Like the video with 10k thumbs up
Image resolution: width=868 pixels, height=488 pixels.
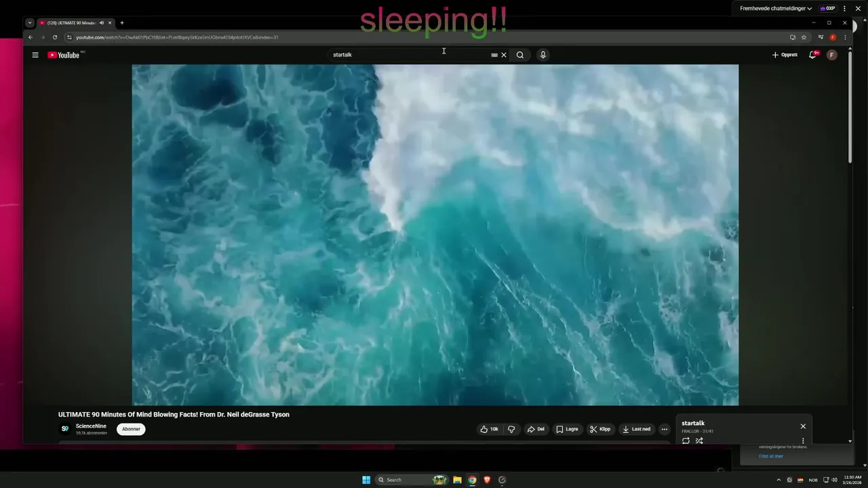pos(489,429)
